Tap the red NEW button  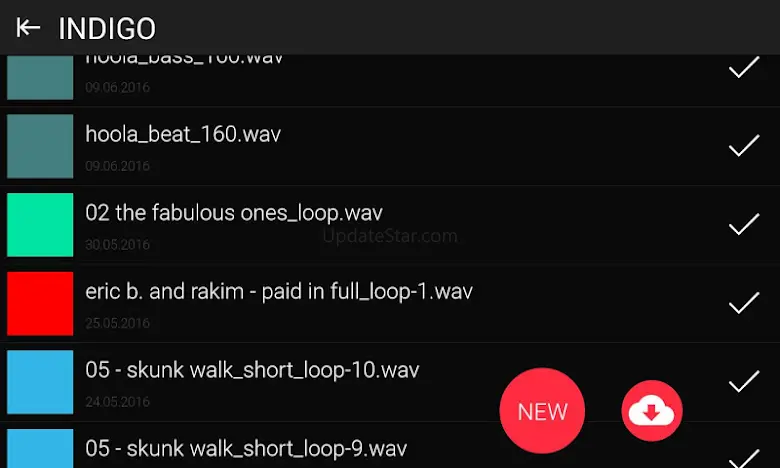[542, 411]
